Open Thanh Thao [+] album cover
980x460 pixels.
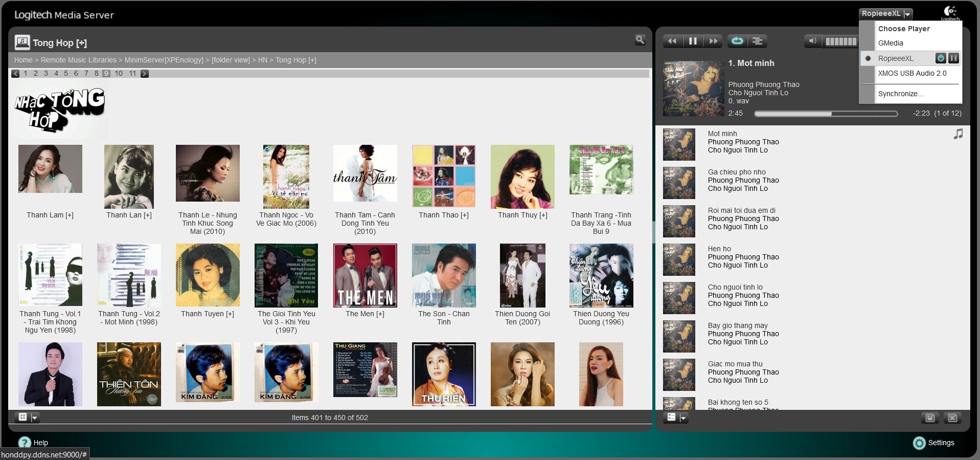pos(444,176)
